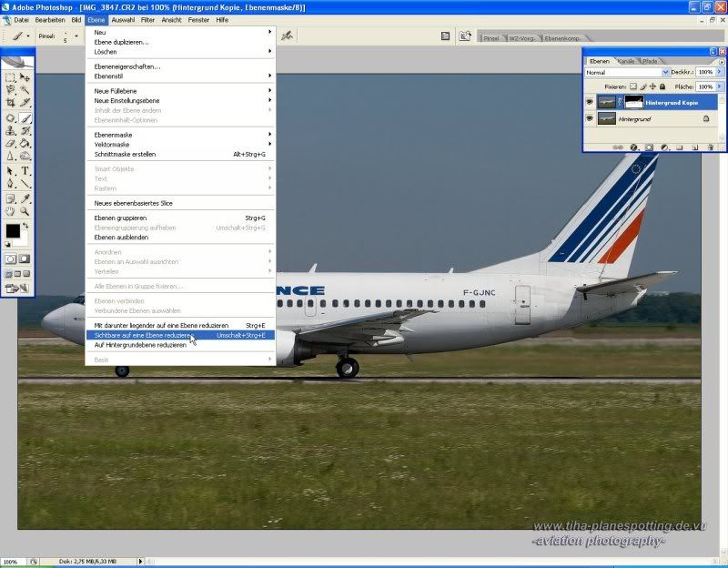Select the Crop tool
The image size is (728, 568).
click(x=10, y=102)
